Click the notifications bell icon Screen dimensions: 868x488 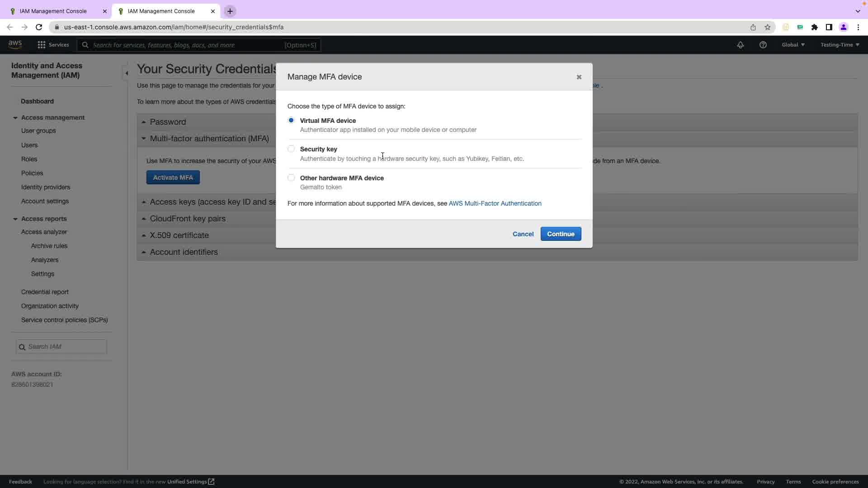coord(740,45)
